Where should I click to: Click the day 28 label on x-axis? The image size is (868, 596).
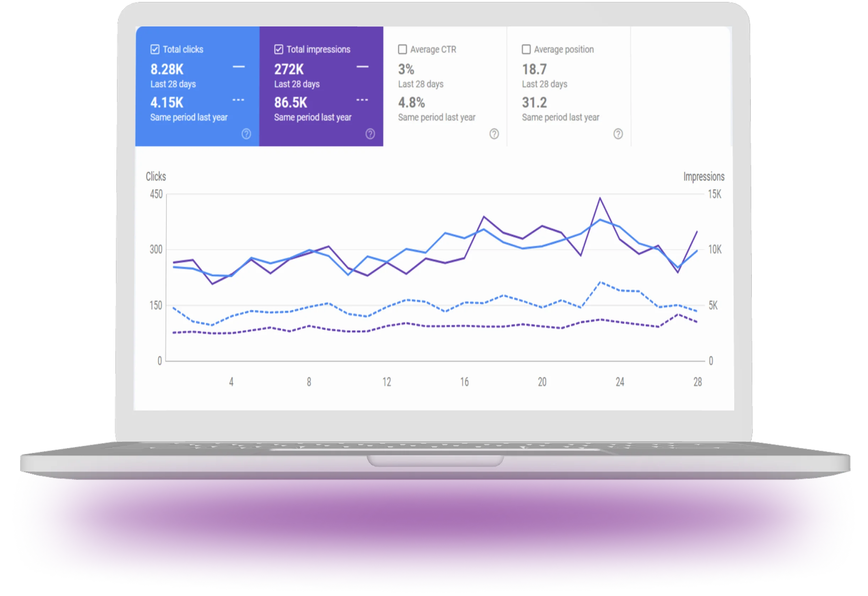697,382
